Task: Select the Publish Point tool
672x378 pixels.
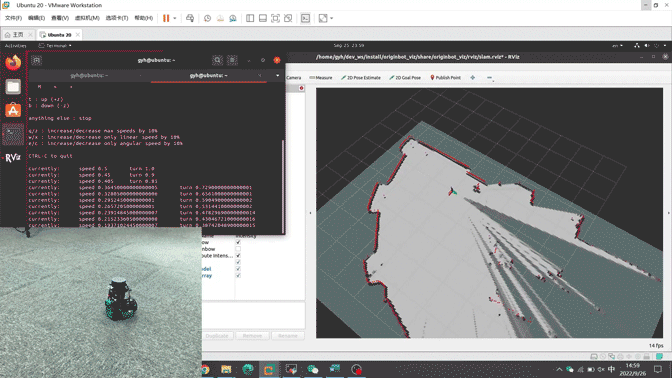Action: [x=445, y=78]
